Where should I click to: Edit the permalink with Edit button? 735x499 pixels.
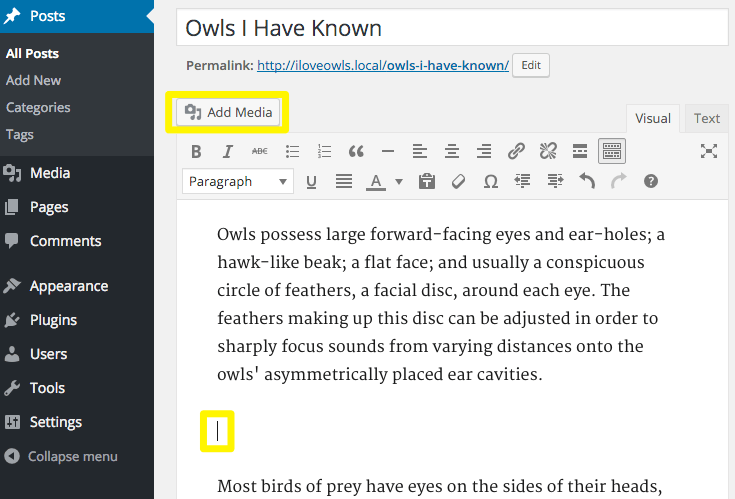[531, 65]
